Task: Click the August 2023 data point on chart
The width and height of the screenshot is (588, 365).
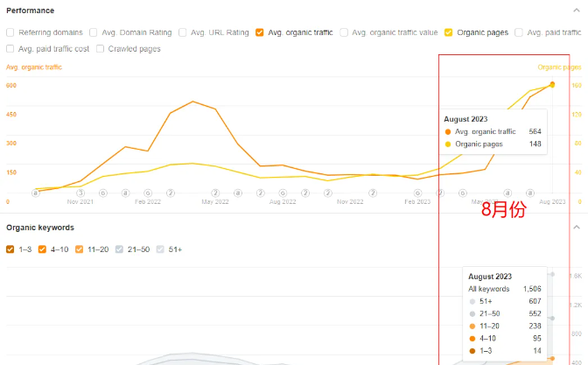Action: tap(552, 84)
